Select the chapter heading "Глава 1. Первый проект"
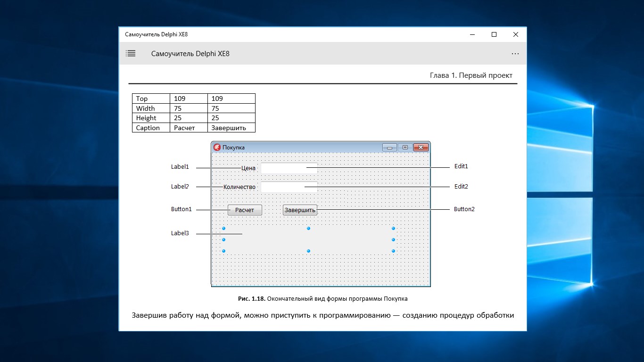 pyautogui.click(x=471, y=75)
